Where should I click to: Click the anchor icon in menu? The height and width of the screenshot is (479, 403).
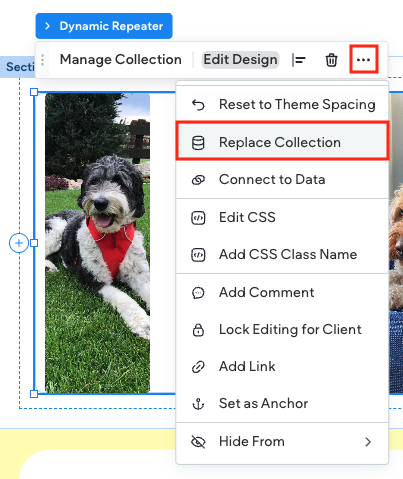tap(198, 404)
